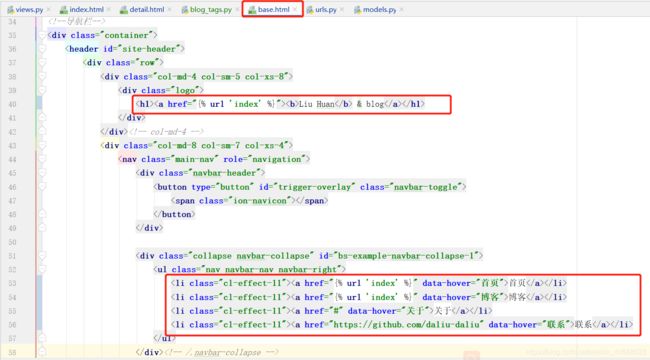Click the file icon on base.html tab
The height and width of the screenshot is (360, 650).
point(252,10)
